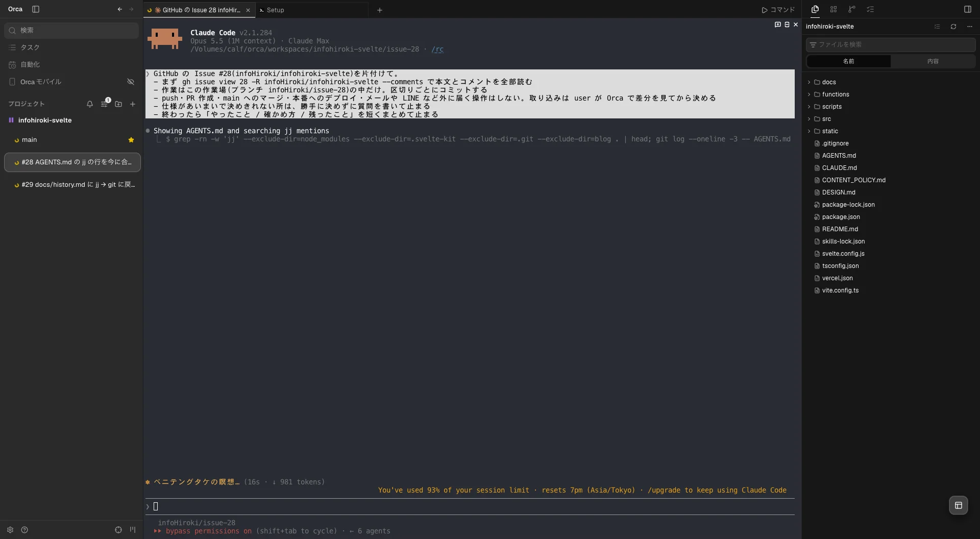The width and height of the screenshot is (980, 539).
Task: Open more options for file panel
Action: [970, 27]
